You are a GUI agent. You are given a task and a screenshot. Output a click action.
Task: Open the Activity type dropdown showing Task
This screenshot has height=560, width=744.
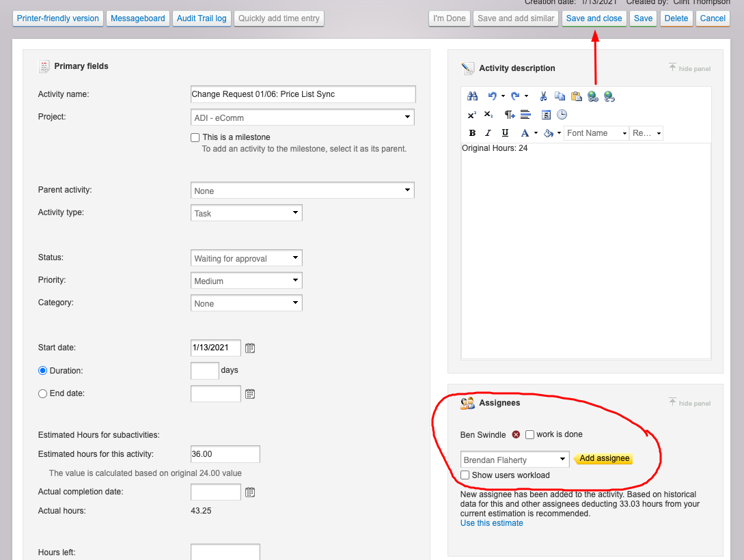(246, 213)
